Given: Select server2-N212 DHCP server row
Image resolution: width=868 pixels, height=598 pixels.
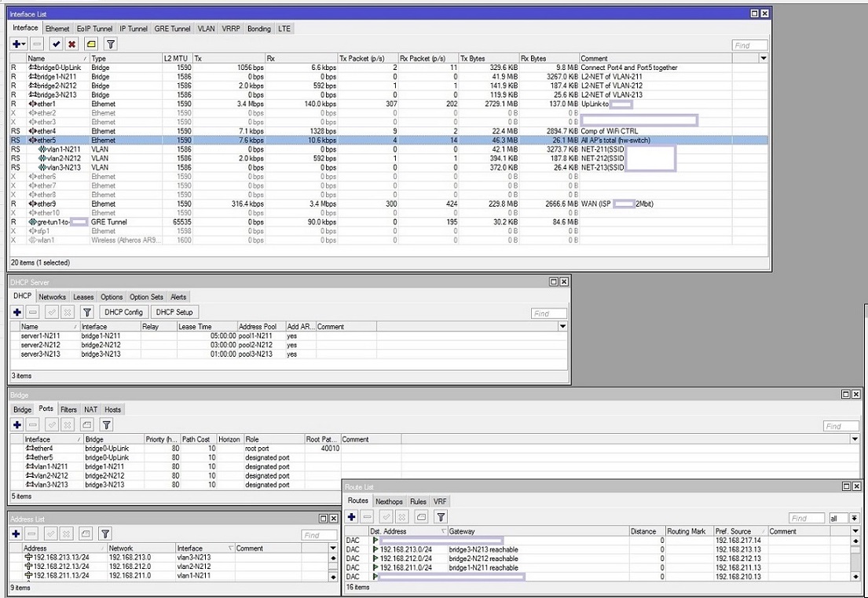Looking at the screenshot, I should 288,345.
